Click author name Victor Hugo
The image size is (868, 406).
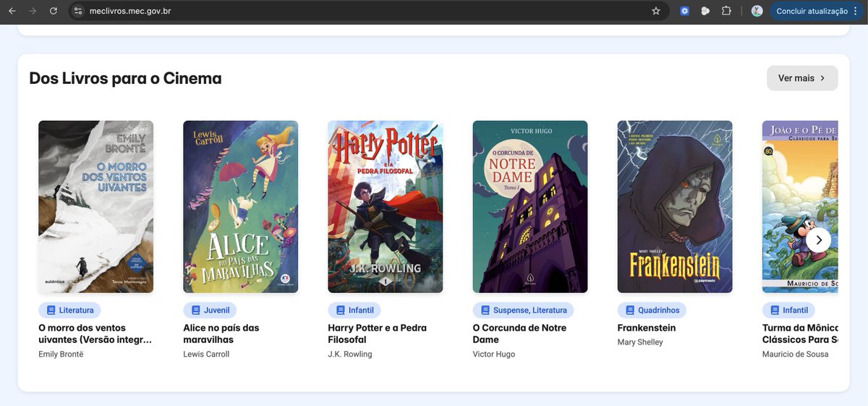coord(494,355)
